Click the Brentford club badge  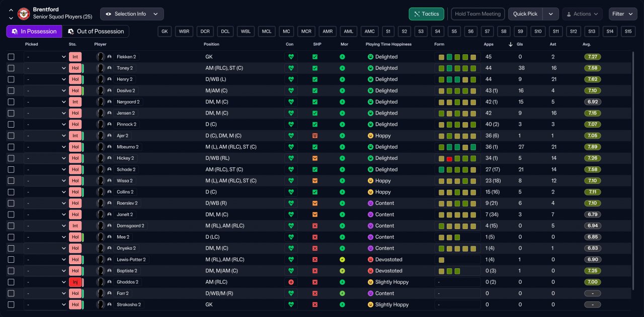pyautogui.click(x=24, y=14)
